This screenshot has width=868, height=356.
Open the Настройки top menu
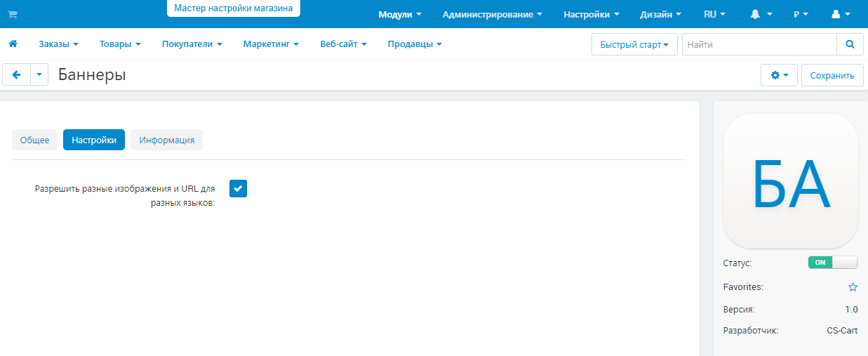[x=592, y=14]
